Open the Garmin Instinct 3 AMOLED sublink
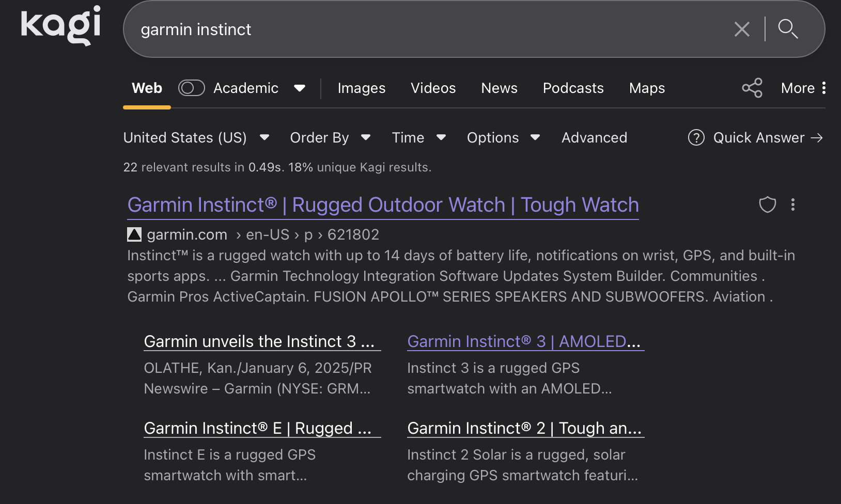This screenshot has width=841, height=504. [524, 341]
